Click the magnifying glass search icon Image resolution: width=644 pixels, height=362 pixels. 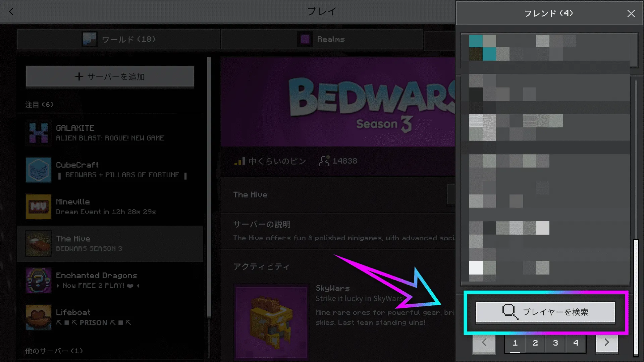pos(510,312)
